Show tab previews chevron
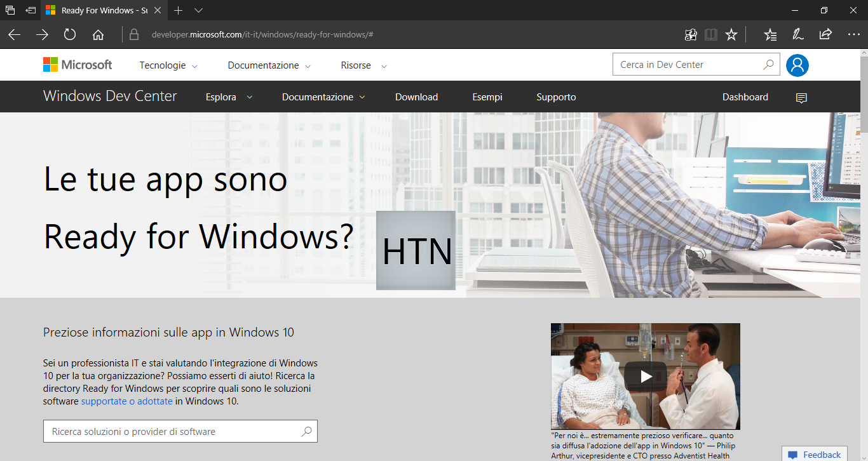The width and height of the screenshot is (868, 461). 198,10
